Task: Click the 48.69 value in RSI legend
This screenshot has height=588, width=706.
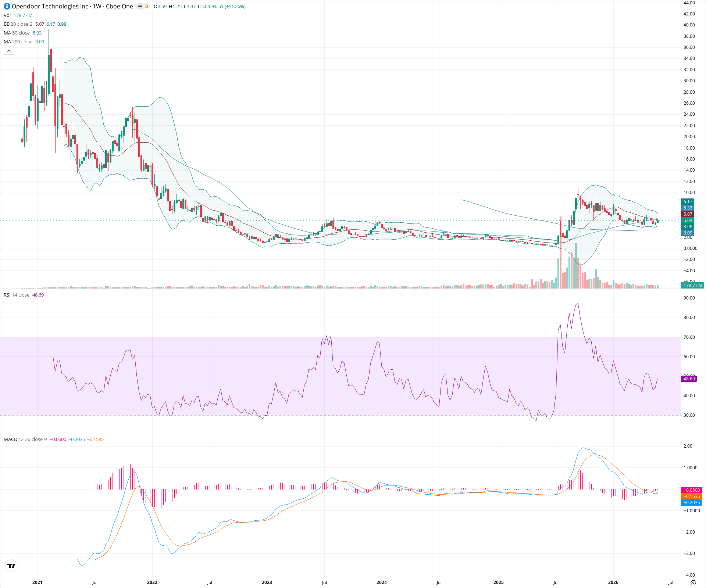Action: point(38,295)
